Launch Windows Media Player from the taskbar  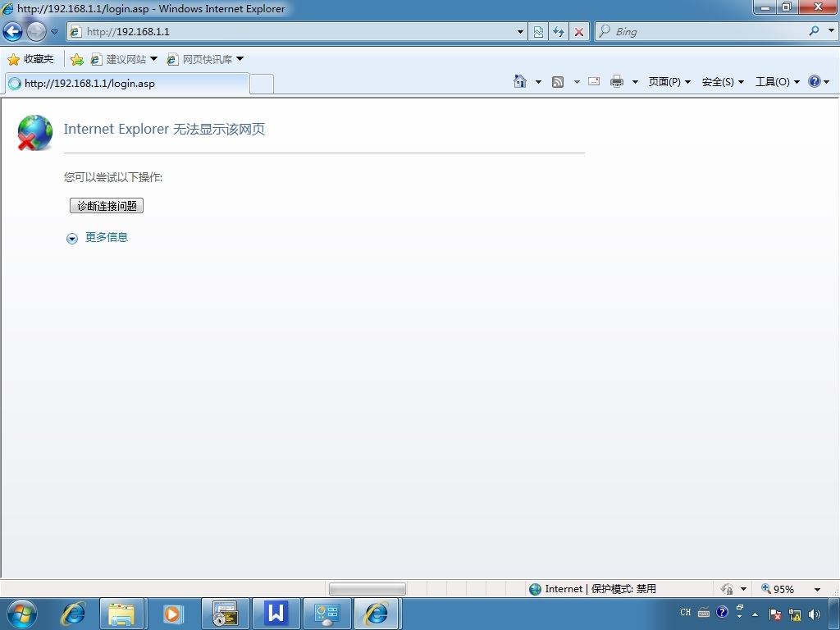pyautogui.click(x=172, y=614)
